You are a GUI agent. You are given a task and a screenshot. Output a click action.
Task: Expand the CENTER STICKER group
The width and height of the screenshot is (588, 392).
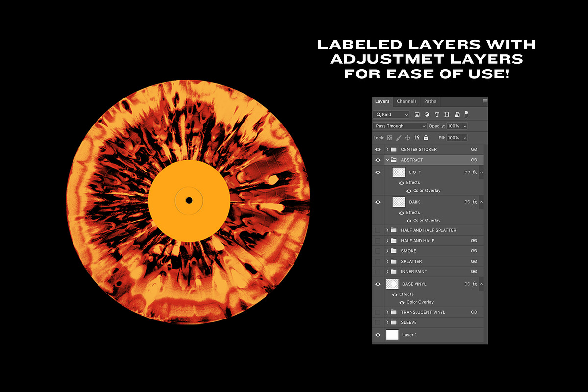pyautogui.click(x=387, y=149)
